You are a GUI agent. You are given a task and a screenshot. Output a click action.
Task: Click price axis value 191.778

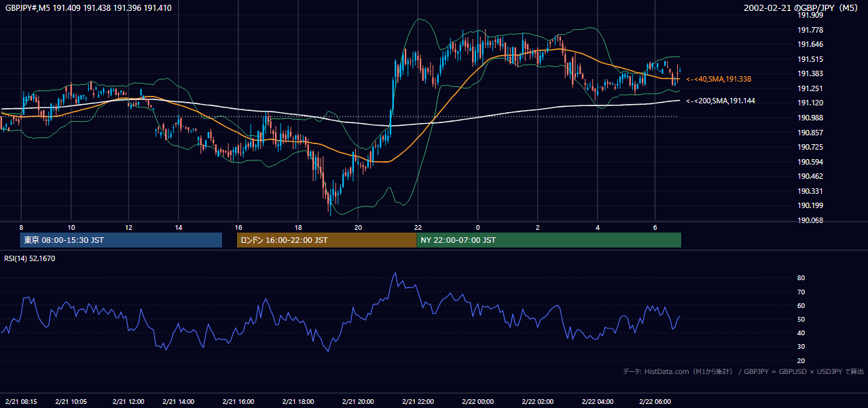pyautogui.click(x=810, y=30)
